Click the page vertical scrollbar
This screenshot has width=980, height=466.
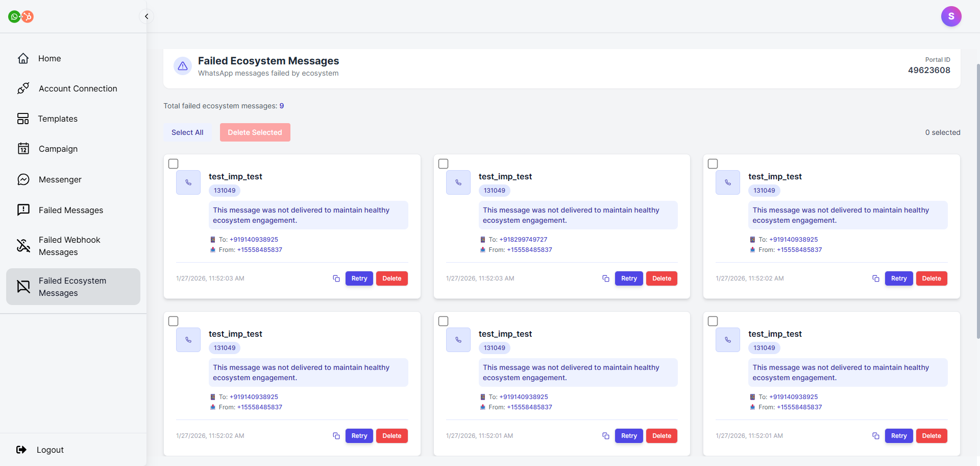pos(977,204)
